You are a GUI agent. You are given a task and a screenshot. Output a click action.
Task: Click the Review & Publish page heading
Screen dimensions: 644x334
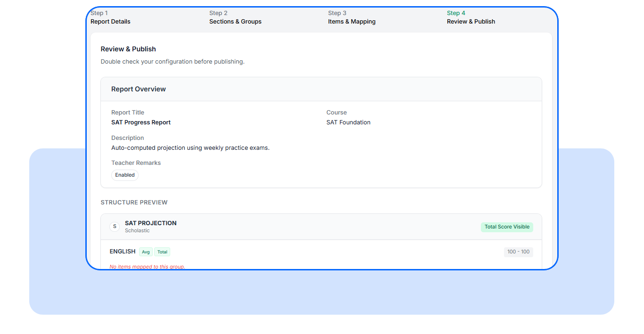[x=128, y=49]
